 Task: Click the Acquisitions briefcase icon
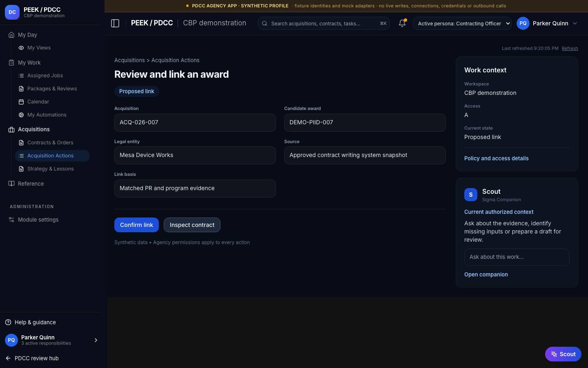(x=11, y=130)
